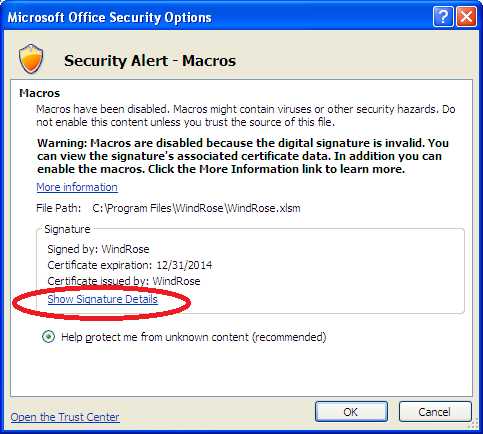This screenshot has width=483, height=434.
Task: Click the question mark Help button
Action: click(x=443, y=16)
